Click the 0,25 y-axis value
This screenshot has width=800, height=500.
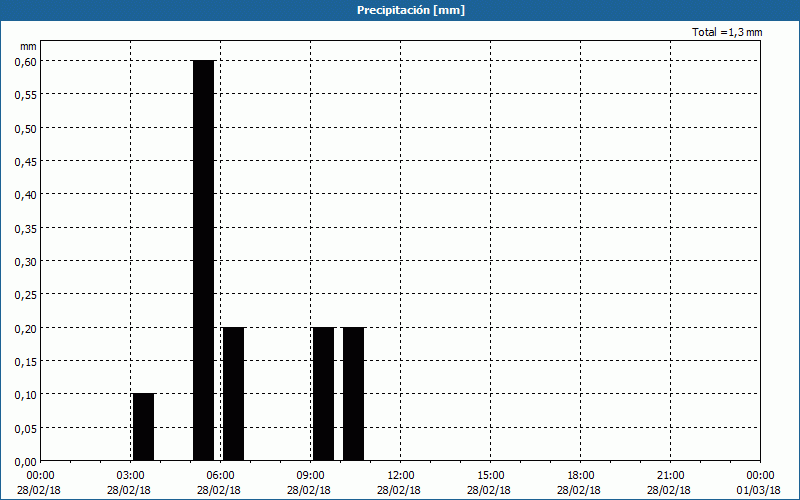[x=26, y=295]
